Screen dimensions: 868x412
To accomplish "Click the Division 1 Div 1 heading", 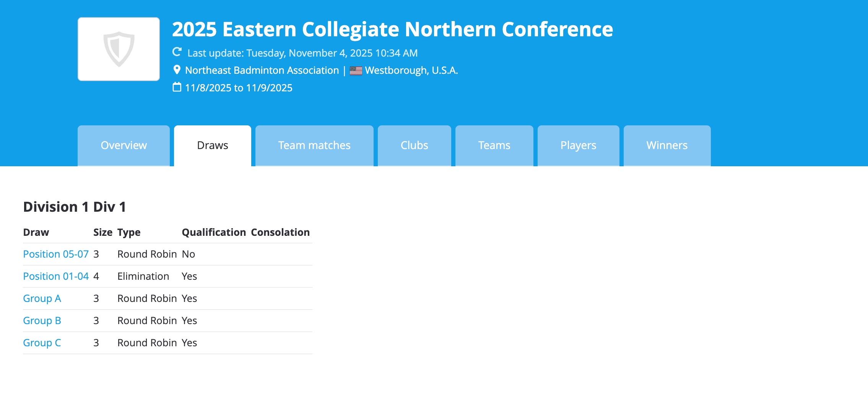I will coord(75,207).
